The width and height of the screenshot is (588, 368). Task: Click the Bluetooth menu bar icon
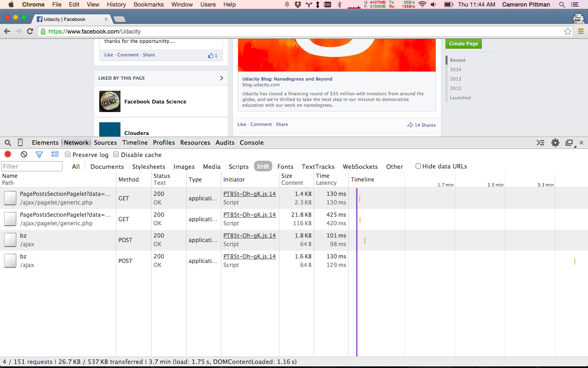point(339,4)
